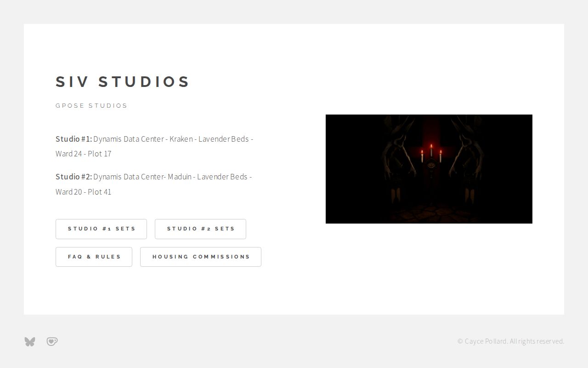The width and height of the screenshot is (588, 368).
Task: Click the Studio #2 location description
Action: tap(153, 184)
